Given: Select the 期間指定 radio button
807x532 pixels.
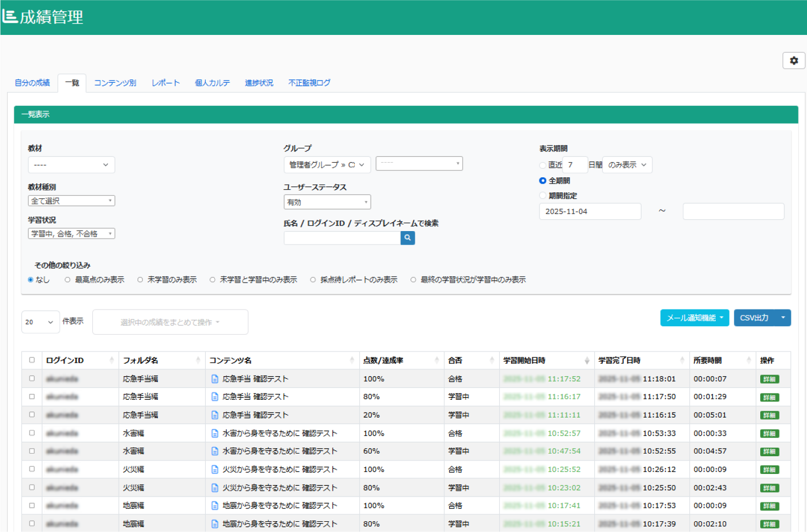Looking at the screenshot, I should pyautogui.click(x=543, y=196).
